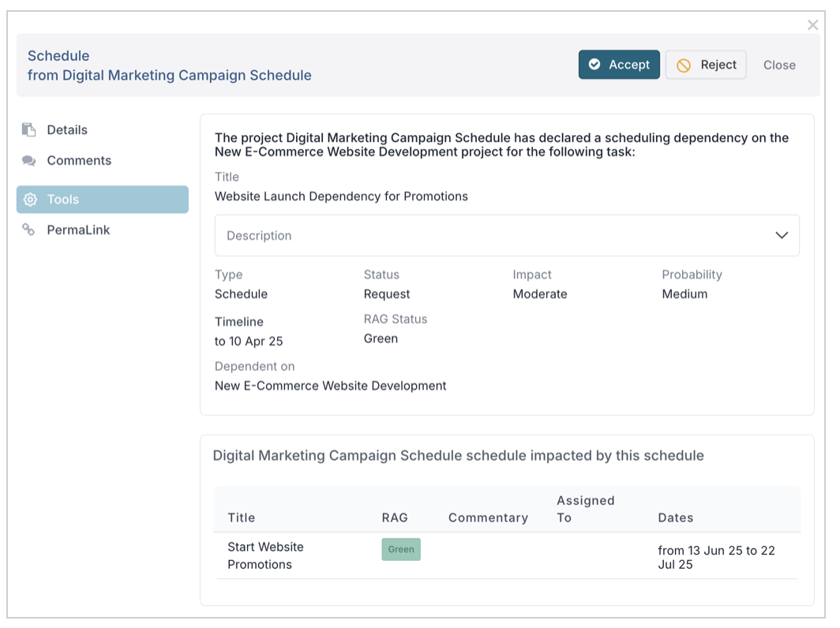Click the RAG Status value 'Green'

tap(381, 338)
